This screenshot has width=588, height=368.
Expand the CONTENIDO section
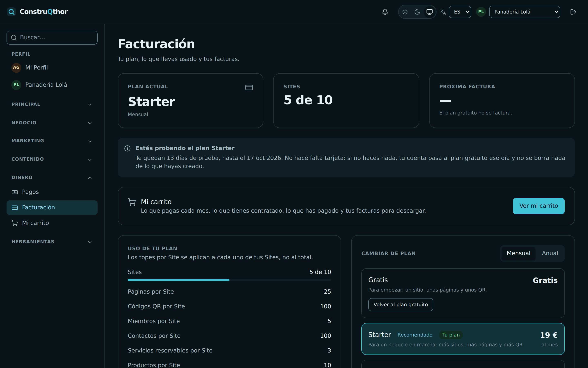coord(52,159)
